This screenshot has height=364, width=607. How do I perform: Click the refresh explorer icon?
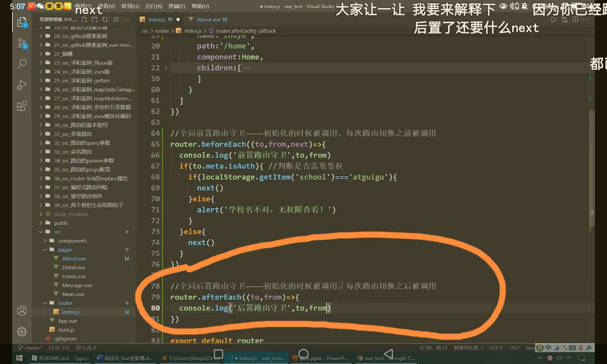pyautogui.click(x=105, y=19)
